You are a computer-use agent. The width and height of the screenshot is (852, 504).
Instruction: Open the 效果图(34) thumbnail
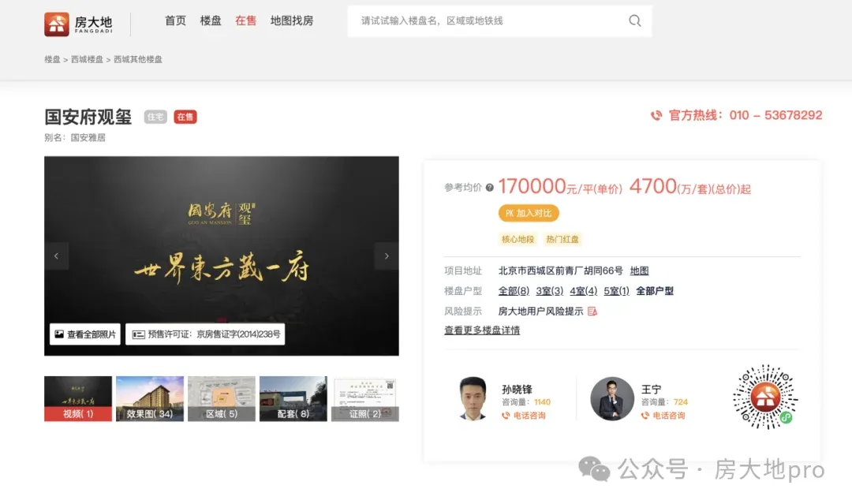tap(150, 398)
